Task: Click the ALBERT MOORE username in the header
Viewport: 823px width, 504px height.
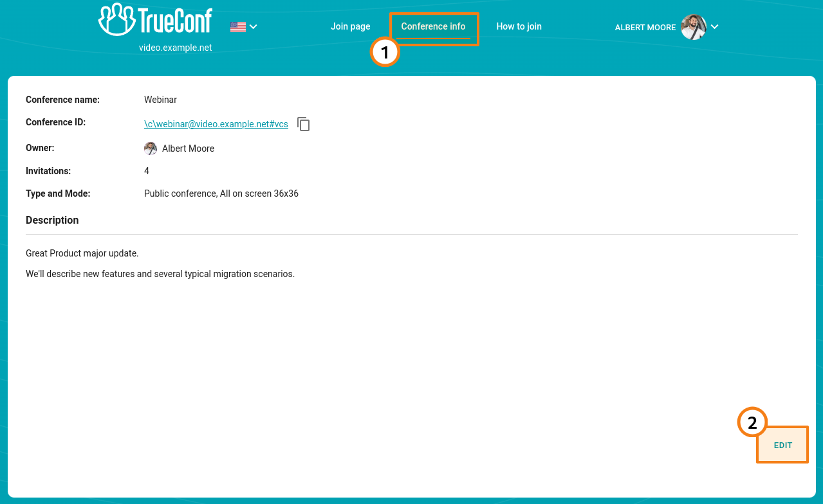Action: pyautogui.click(x=645, y=28)
